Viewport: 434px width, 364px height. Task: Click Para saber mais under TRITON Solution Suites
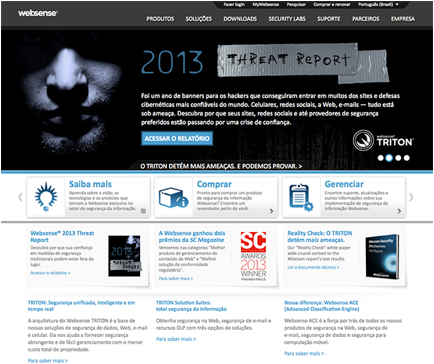176,339
